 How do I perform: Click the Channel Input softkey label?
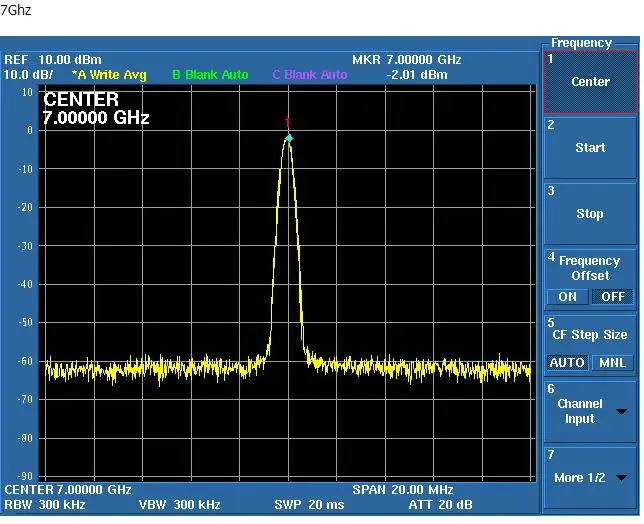580,411
